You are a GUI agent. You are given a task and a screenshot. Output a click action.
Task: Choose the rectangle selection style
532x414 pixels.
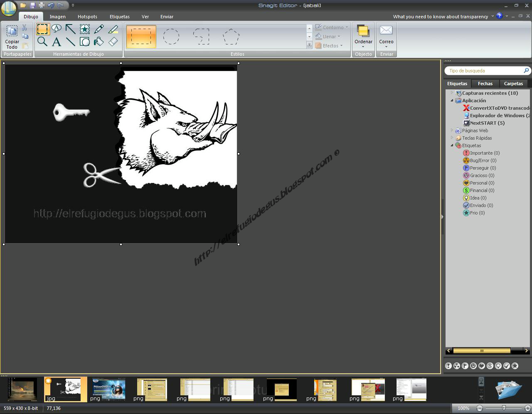coord(141,37)
